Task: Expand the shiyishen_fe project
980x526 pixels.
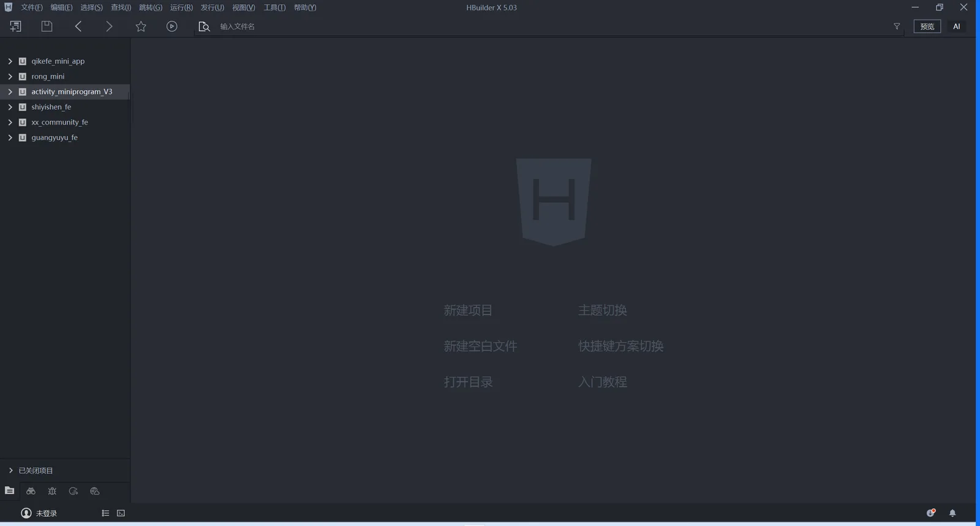Action: click(x=10, y=107)
